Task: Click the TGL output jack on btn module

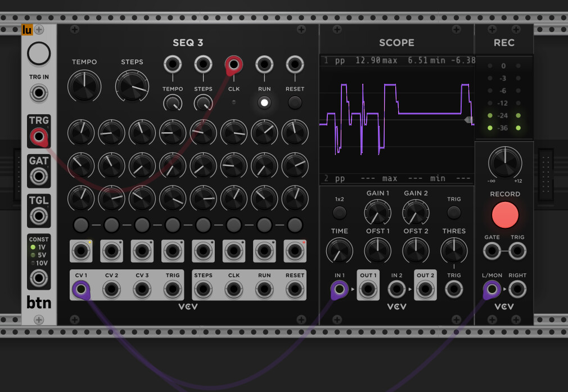Action: pos(38,216)
